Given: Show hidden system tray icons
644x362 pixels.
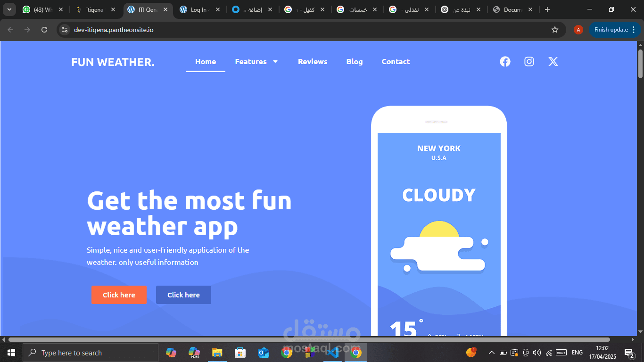Looking at the screenshot, I should pyautogui.click(x=491, y=353).
